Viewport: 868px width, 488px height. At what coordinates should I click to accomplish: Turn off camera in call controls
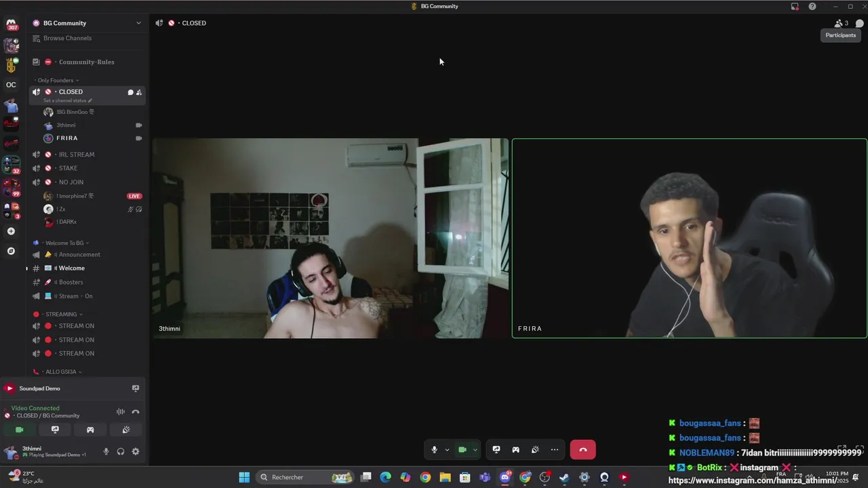click(462, 449)
